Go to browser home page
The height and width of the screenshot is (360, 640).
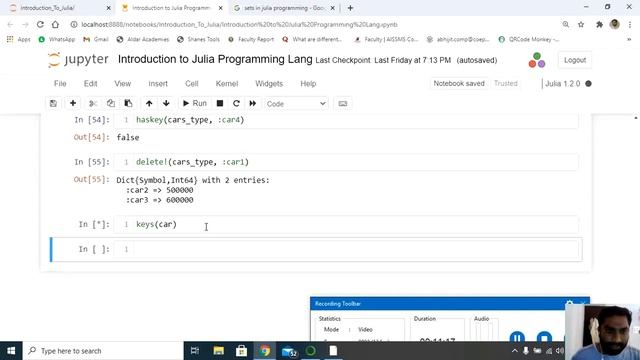tap(56, 24)
